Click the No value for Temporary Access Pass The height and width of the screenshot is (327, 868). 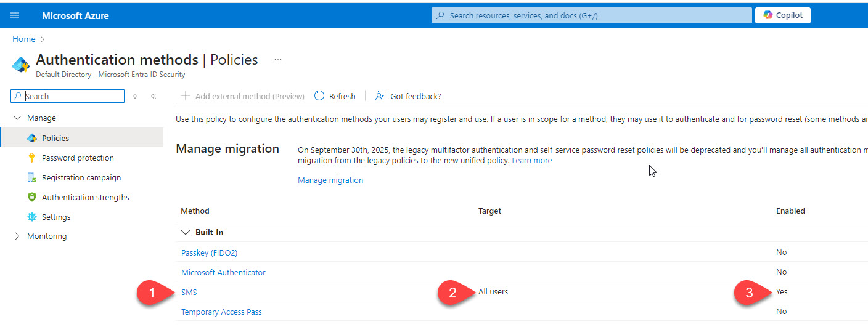[x=781, y=311]
